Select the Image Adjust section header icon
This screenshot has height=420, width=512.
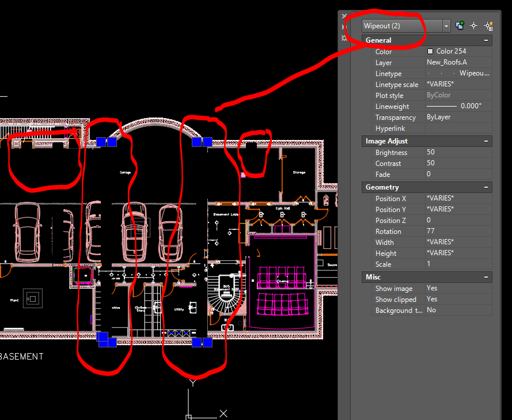tap(487, 141)
